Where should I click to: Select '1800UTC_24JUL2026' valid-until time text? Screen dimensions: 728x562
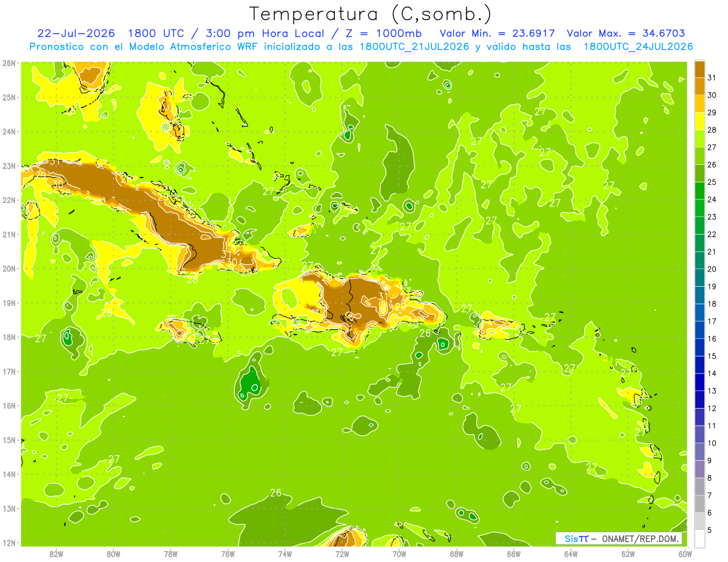pos(638,47)
